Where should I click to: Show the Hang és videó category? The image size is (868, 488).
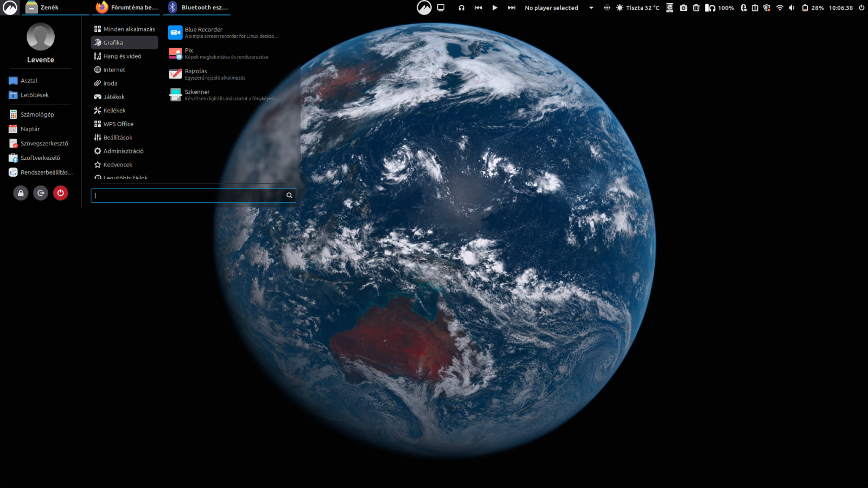(x=125, y=56)
